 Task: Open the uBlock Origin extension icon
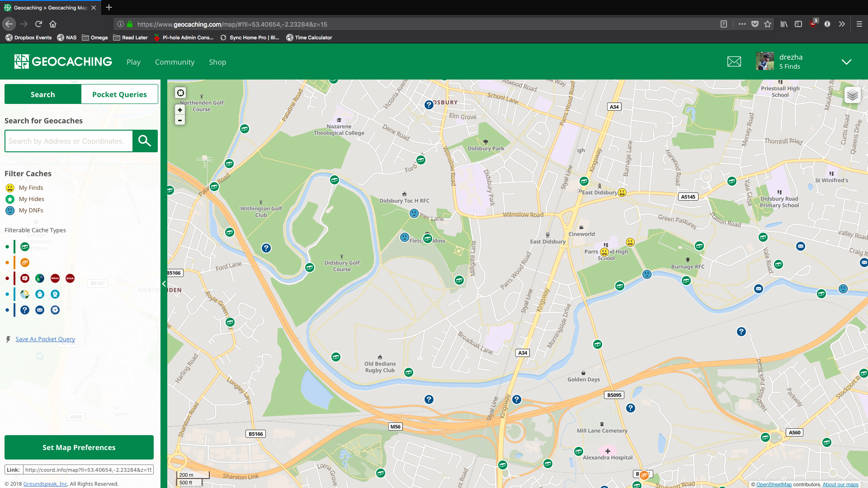tap(813, 23)
